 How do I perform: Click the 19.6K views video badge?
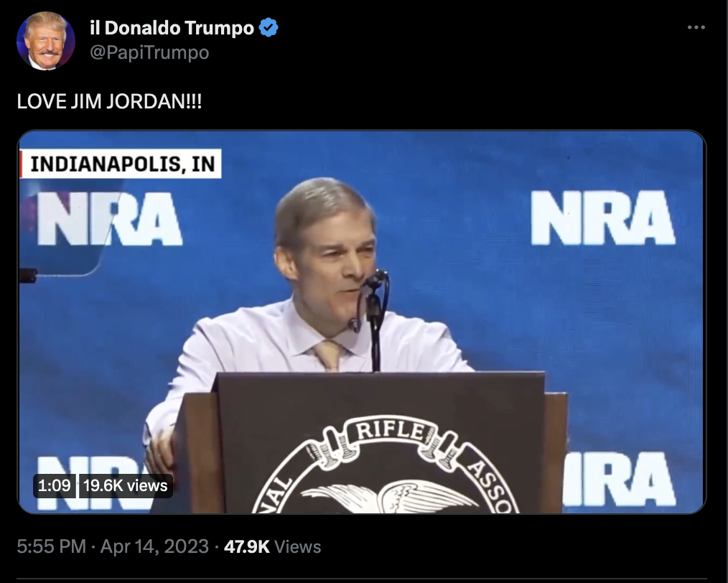click(x=126, y=485)
